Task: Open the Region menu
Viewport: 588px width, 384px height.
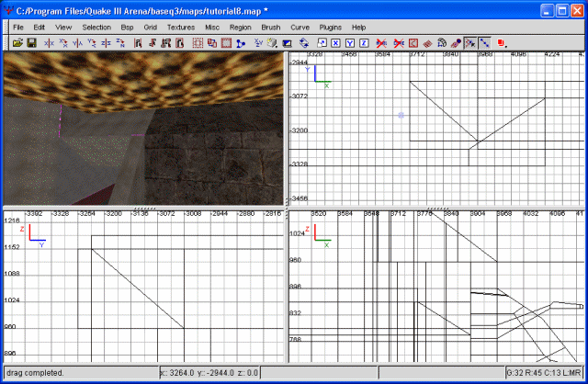Action: 240,28
